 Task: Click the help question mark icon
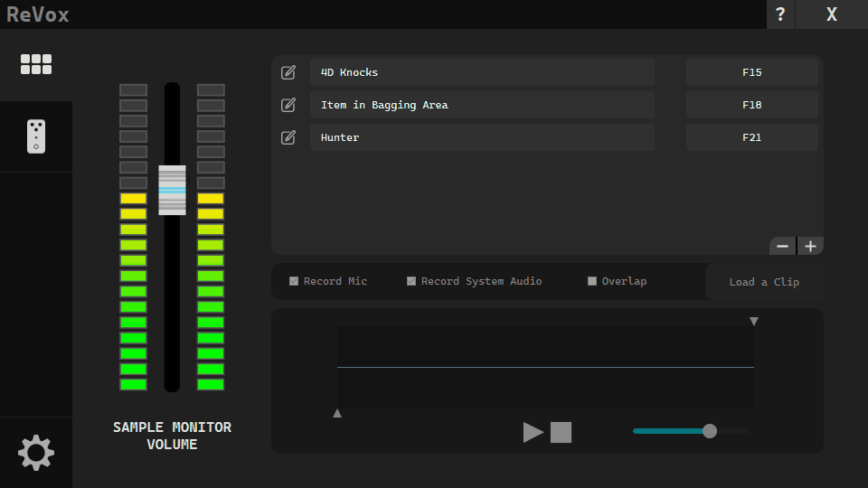(x=780, y=14)
